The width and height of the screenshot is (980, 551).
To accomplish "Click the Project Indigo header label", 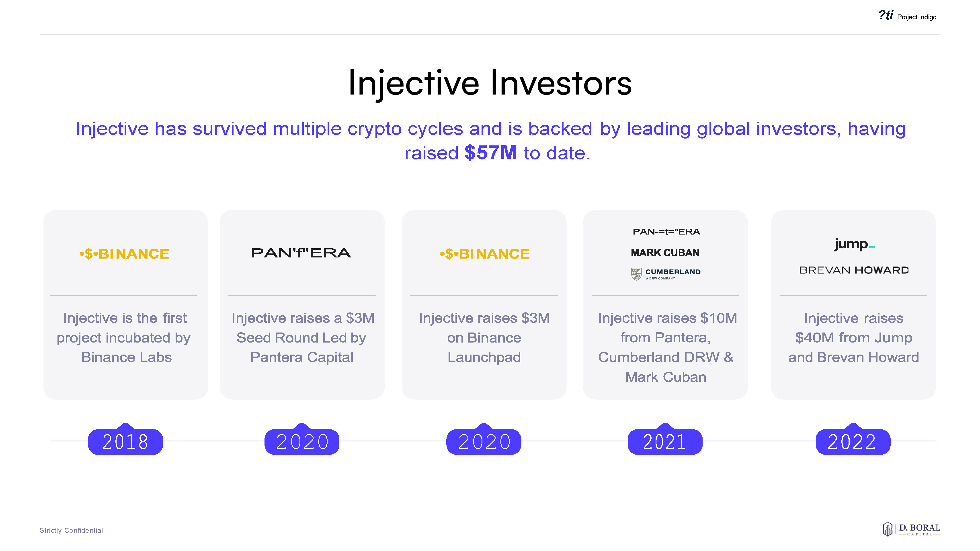I will [x=916, y=17].
